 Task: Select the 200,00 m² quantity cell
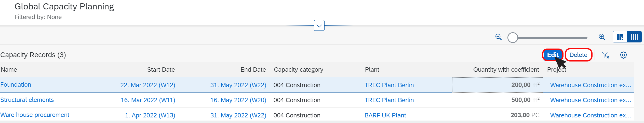498,85
